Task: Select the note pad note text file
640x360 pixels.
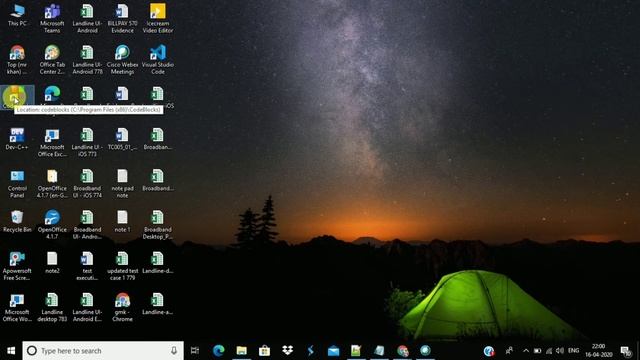Action: pyautogui.click(x=122, y=183)
